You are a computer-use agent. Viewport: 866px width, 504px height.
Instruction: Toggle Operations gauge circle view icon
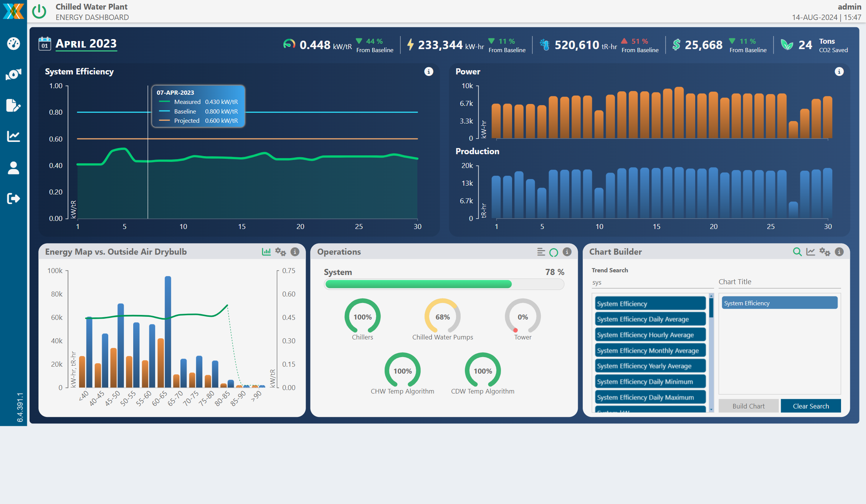click(x=554, y=252)
